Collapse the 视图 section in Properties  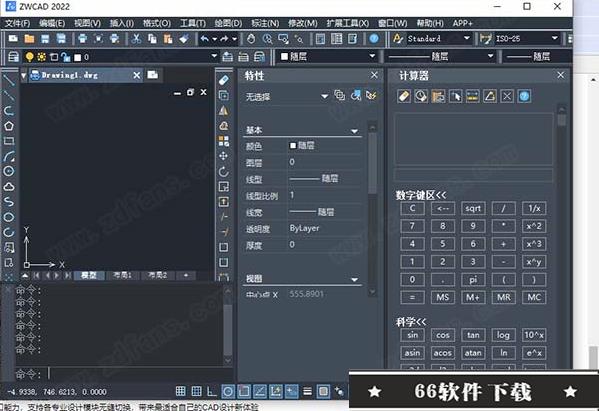click(355, 280)
